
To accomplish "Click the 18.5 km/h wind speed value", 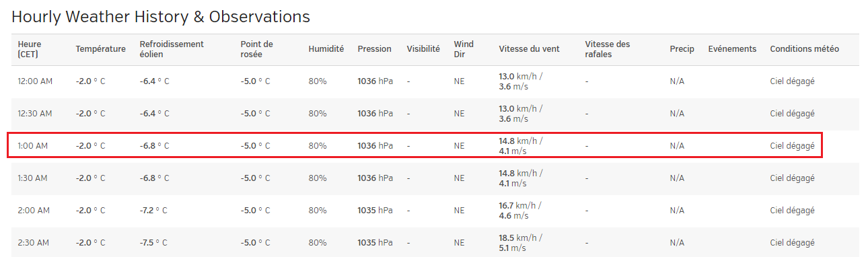I will (x=520, y=237).
